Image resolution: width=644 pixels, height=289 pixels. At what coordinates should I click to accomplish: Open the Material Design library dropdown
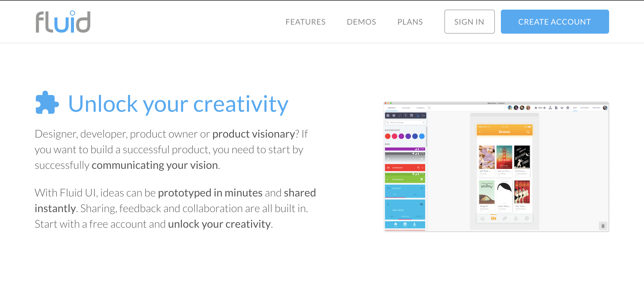click(x=406, y=123)
